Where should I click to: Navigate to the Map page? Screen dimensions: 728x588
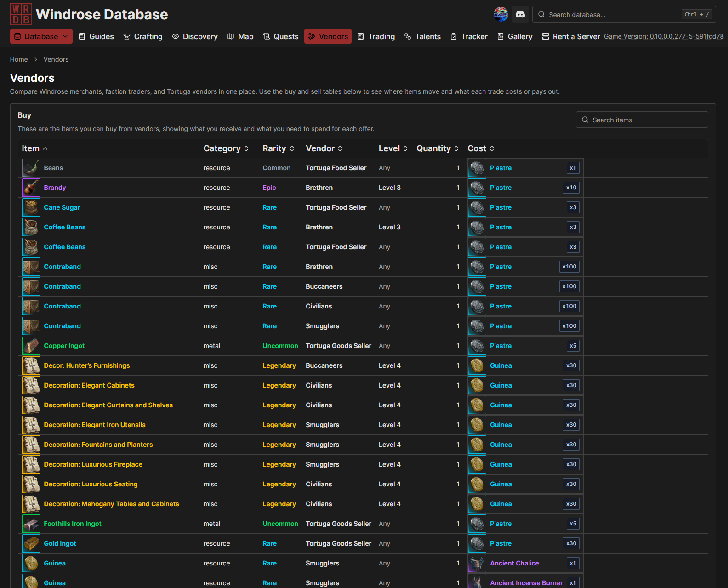[240, 36]
